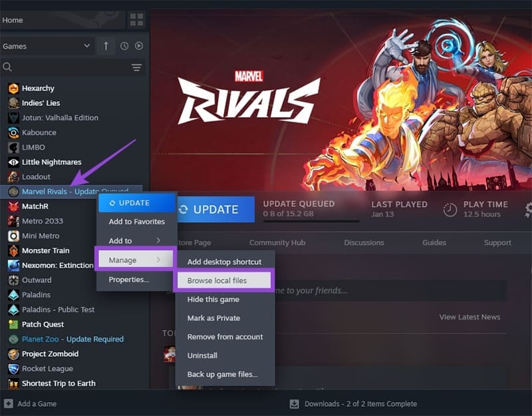Click the Outward game icon
This screenshot has width=532, height=416.
13,280
